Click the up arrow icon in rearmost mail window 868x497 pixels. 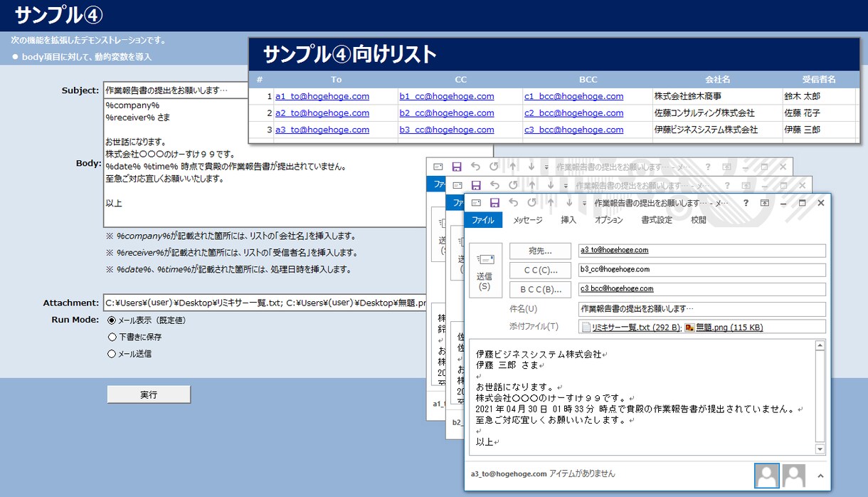click(x=513, y=167)
